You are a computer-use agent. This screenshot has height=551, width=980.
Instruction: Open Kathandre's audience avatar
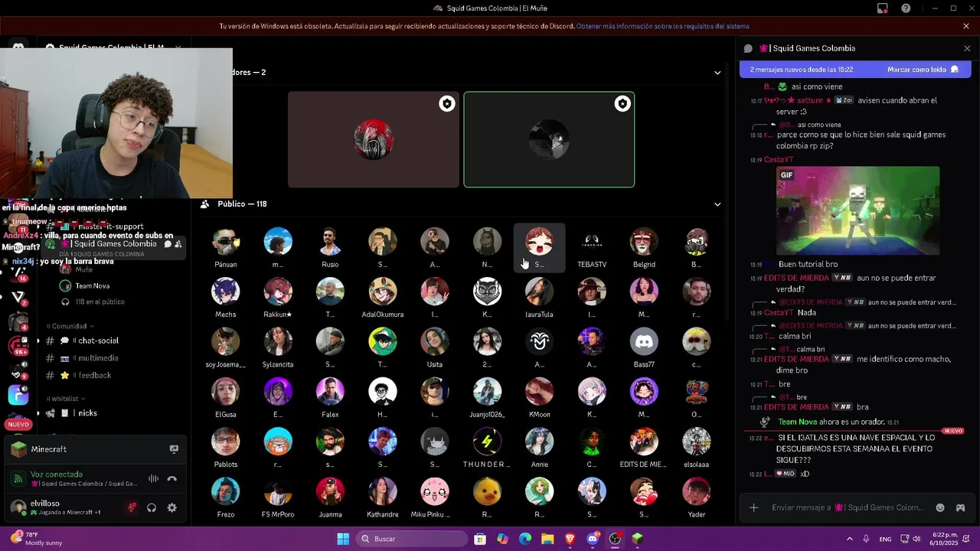(x=382, y=491)
